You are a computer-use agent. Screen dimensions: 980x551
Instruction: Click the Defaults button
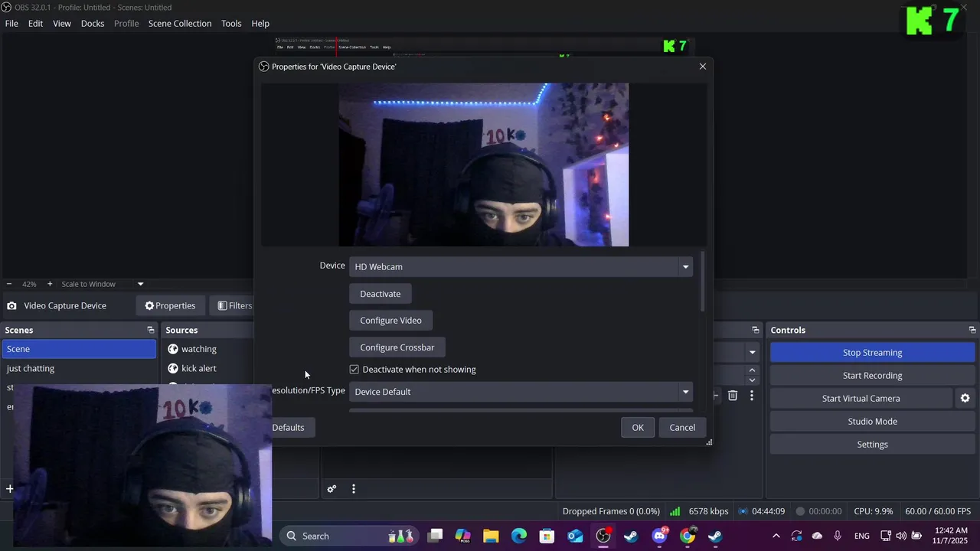288,428
